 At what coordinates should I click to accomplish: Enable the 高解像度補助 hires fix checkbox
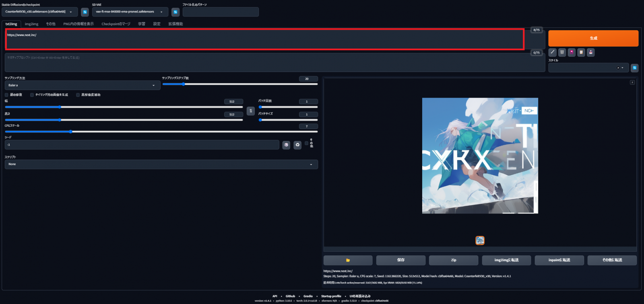coord(78,95)
